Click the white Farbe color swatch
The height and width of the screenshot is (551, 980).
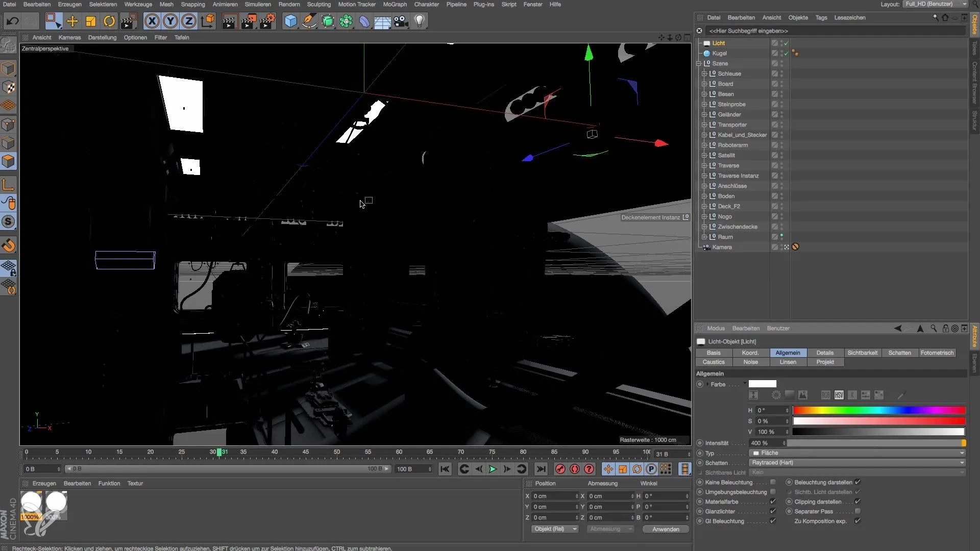point(763,384)
